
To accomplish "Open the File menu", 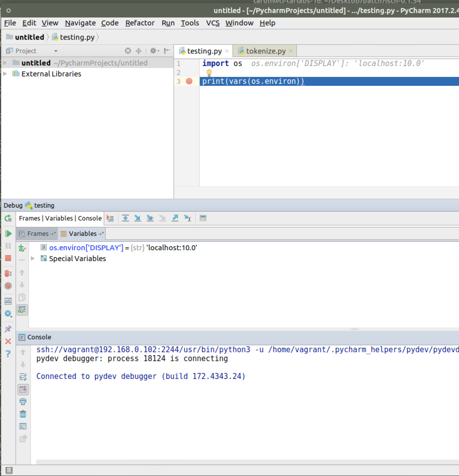I will coord(10,23).
